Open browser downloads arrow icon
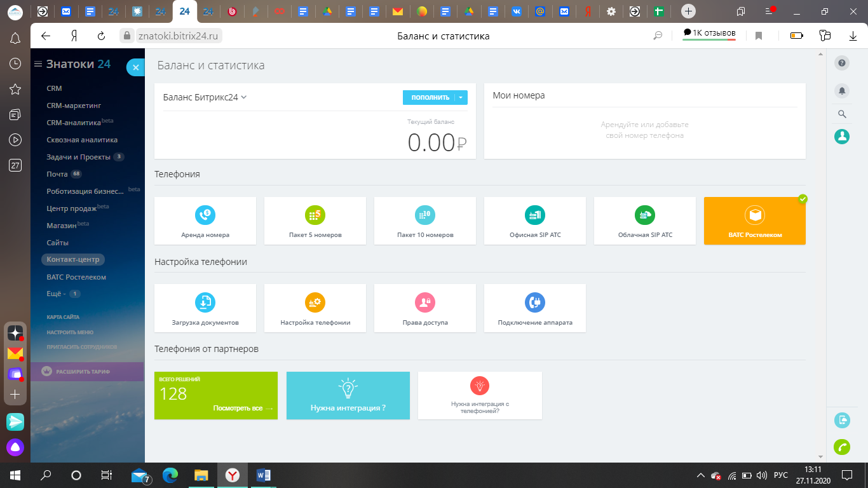The image size is (868, 488). click(x=853, y=36)
